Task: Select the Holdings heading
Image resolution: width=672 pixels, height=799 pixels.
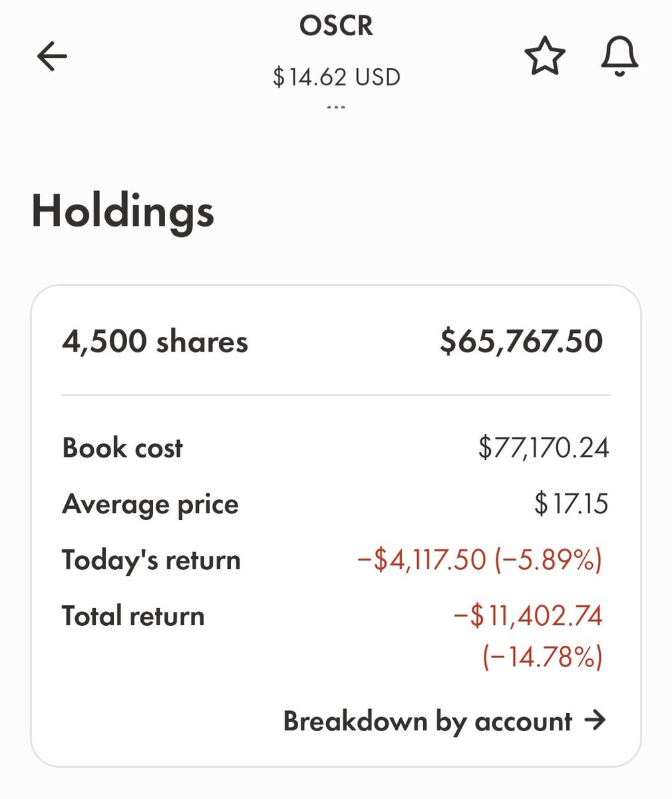Action: click(123, 212)
